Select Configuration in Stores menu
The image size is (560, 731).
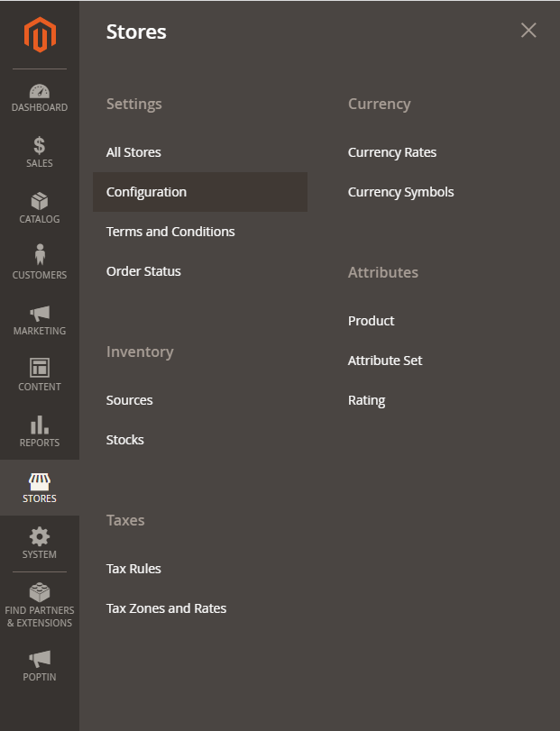pyautogui.click(x=146, y=192)
